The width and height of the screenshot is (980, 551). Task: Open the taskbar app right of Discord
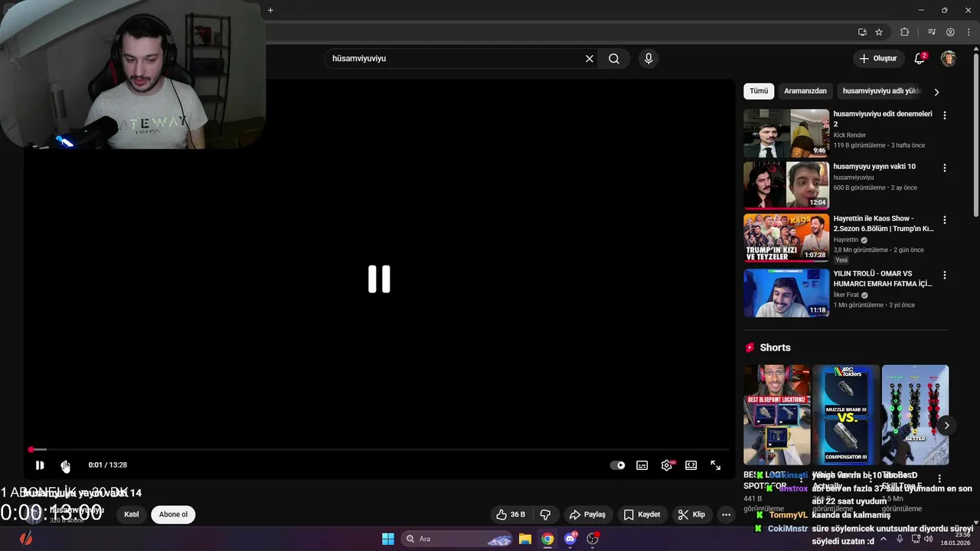coord(593,539)
